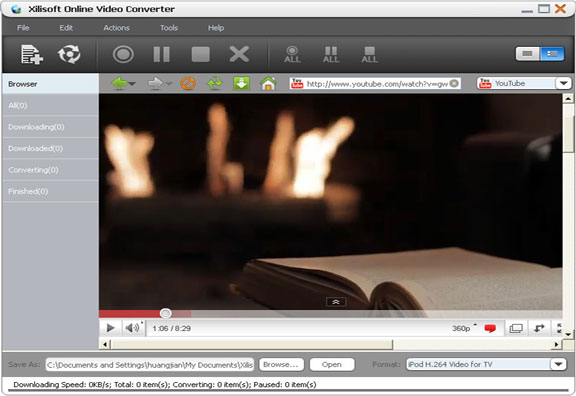Open the Edit menu
The image size is (576, 396).
coord(66,28)
